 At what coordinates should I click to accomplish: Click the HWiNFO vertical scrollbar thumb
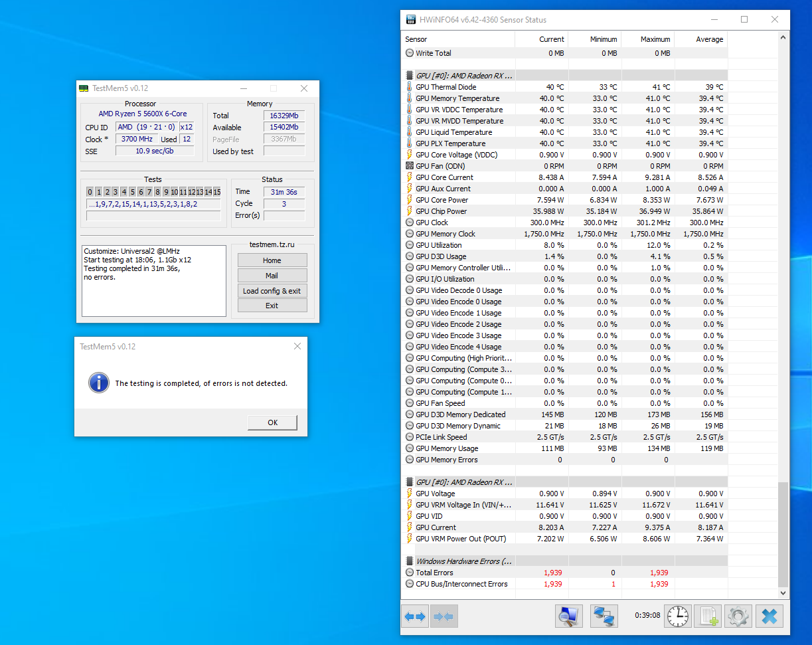pos(783,534)
